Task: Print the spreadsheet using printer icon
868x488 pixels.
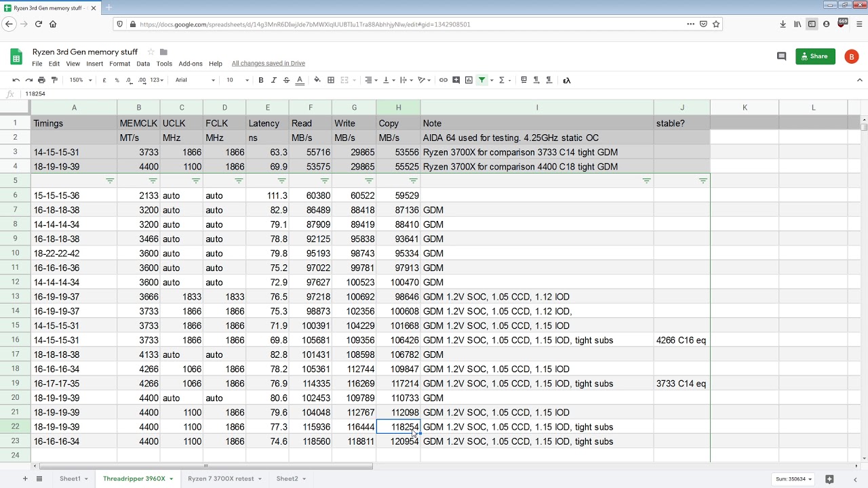Action: pos(41,80)
